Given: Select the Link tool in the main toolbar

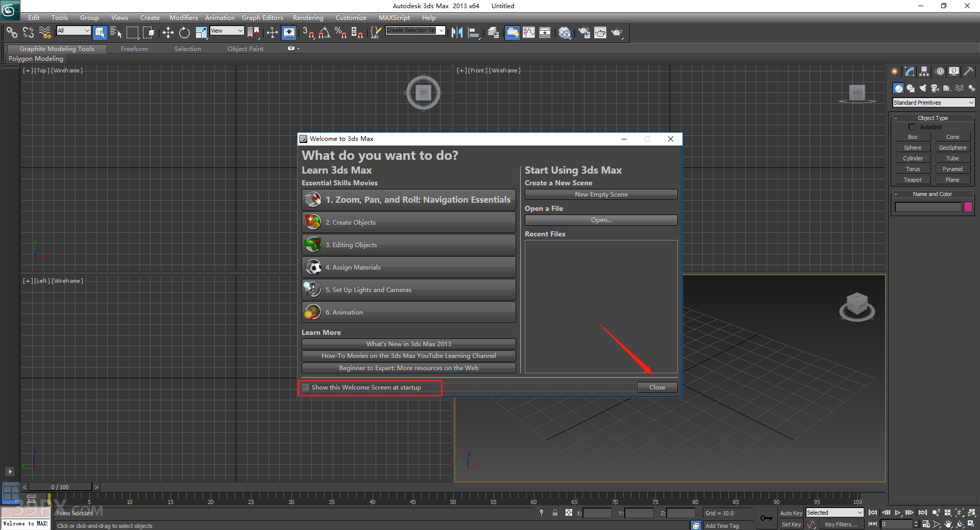Looking at the screenshot, I should 12,33.
